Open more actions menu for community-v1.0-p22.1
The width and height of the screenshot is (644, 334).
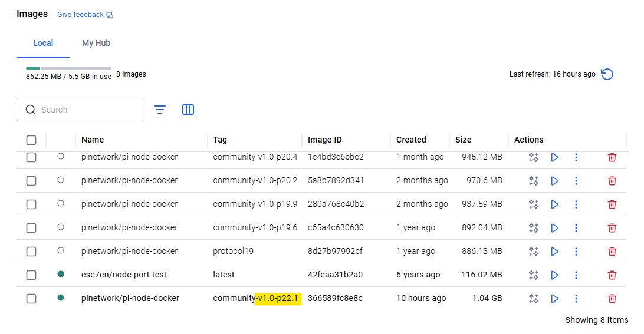(576, 299)
